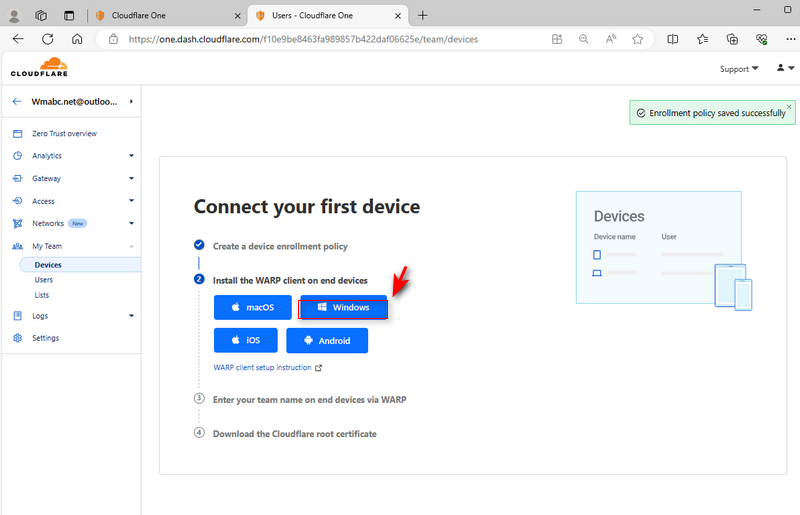Open the account switcher arrow beside Wmabc.net
800x515 pixels.
tap(131, 102)
